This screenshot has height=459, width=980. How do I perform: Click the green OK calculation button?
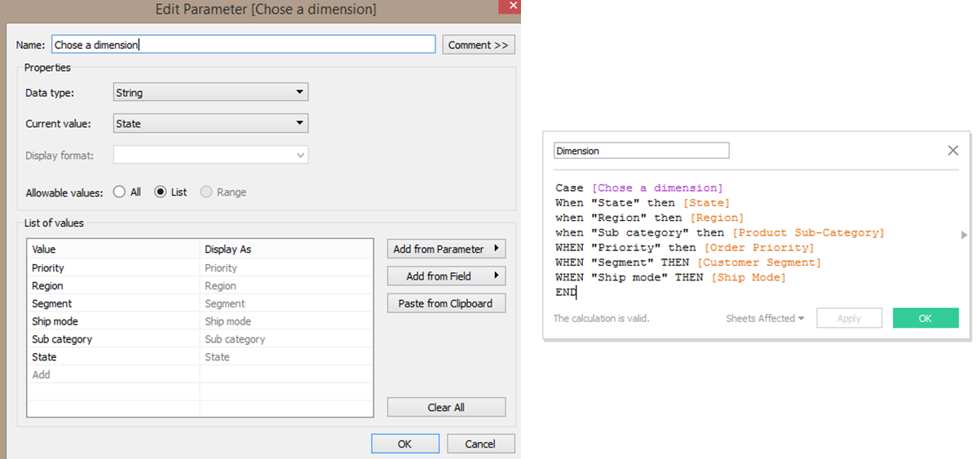click(925, 318)
